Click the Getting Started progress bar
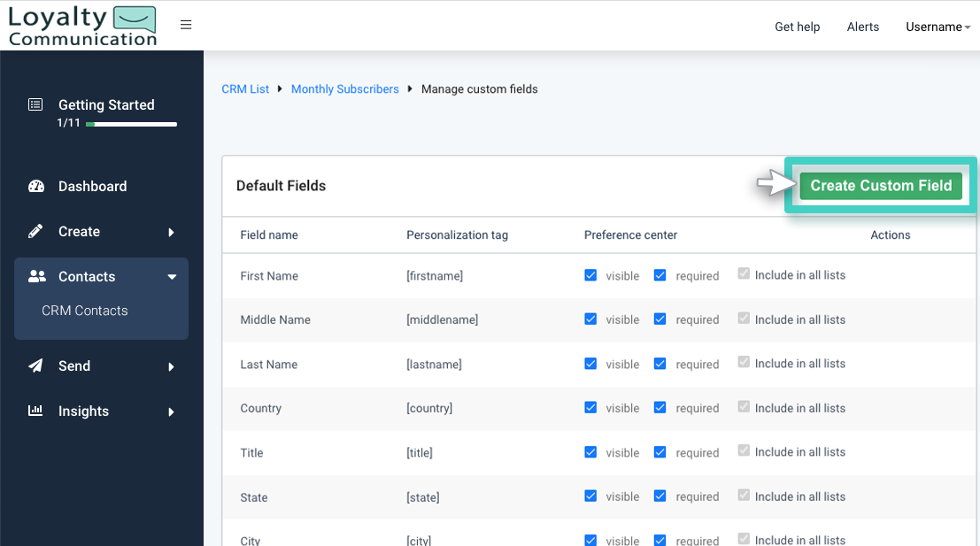The width and height of the screenshot is (980, 546). pos(131,124)
